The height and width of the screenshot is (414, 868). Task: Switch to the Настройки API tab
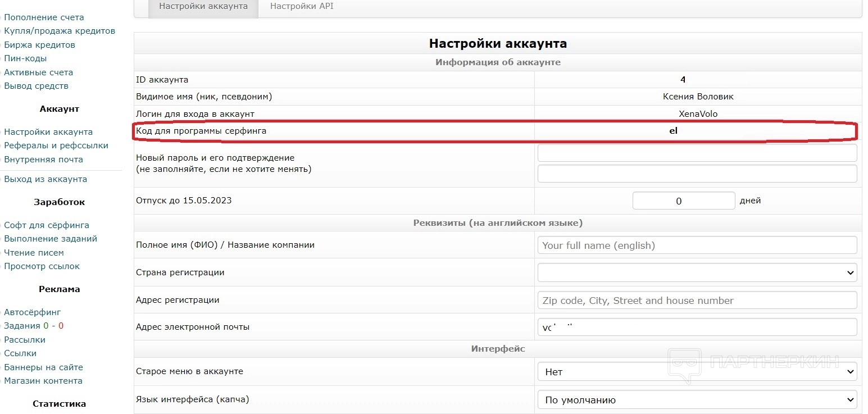tap(302, 7)
